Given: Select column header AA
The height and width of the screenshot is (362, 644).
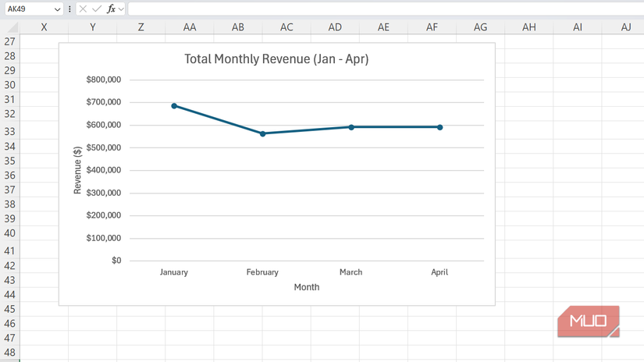Looking at the screenshot, I should point(190,27).
